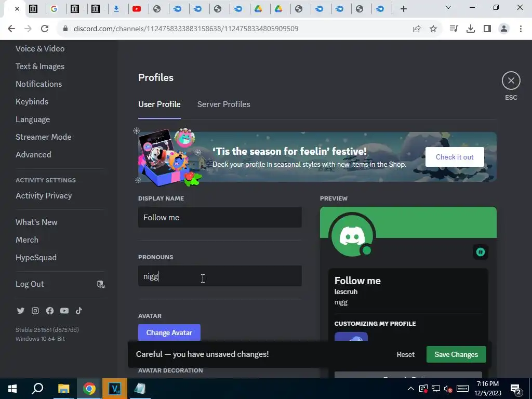Click Log Out in sidebar

click(30, 284)
